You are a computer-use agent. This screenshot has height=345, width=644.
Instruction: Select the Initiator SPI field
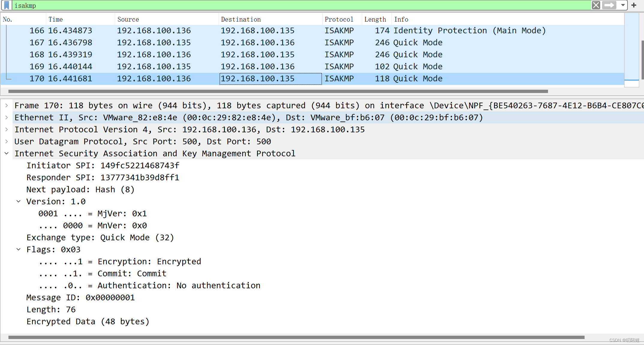(103, 166)
